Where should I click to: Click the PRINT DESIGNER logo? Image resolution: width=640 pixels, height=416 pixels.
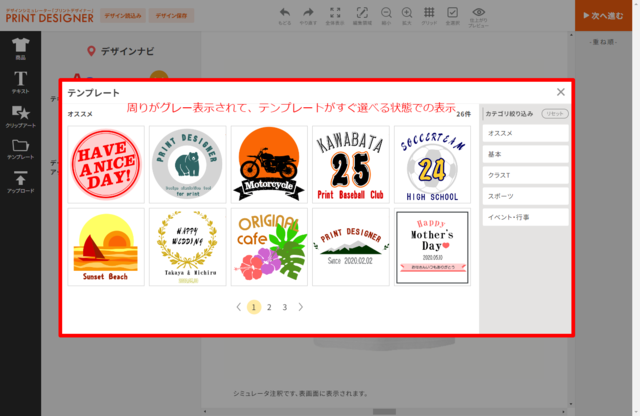point(49,16)
